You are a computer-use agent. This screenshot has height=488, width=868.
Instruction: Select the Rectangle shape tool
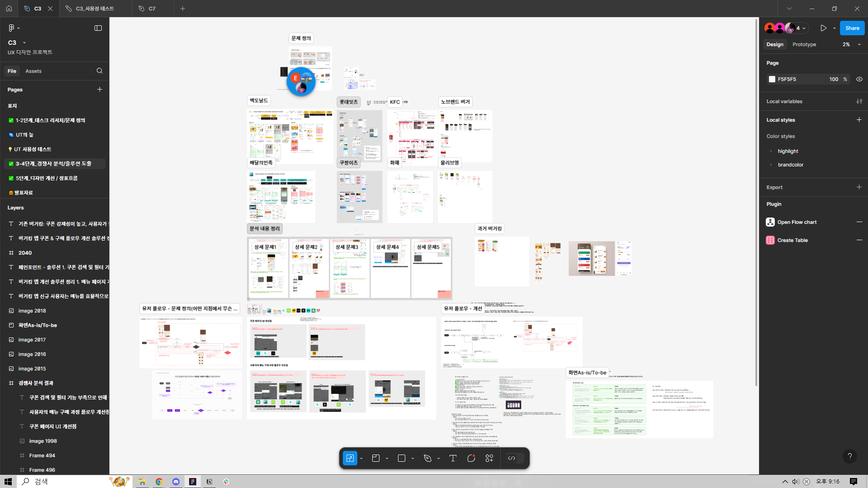(401, 458)
